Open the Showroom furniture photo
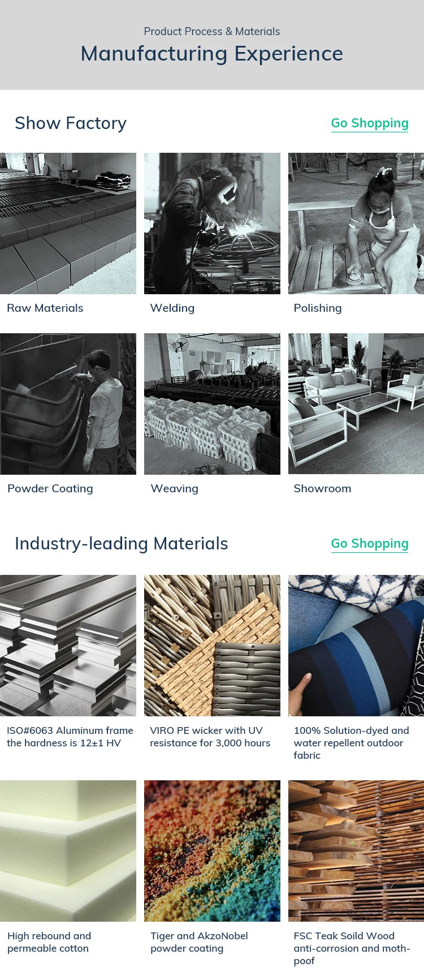The height and width of the screenshot is (980, 424). 356,404
